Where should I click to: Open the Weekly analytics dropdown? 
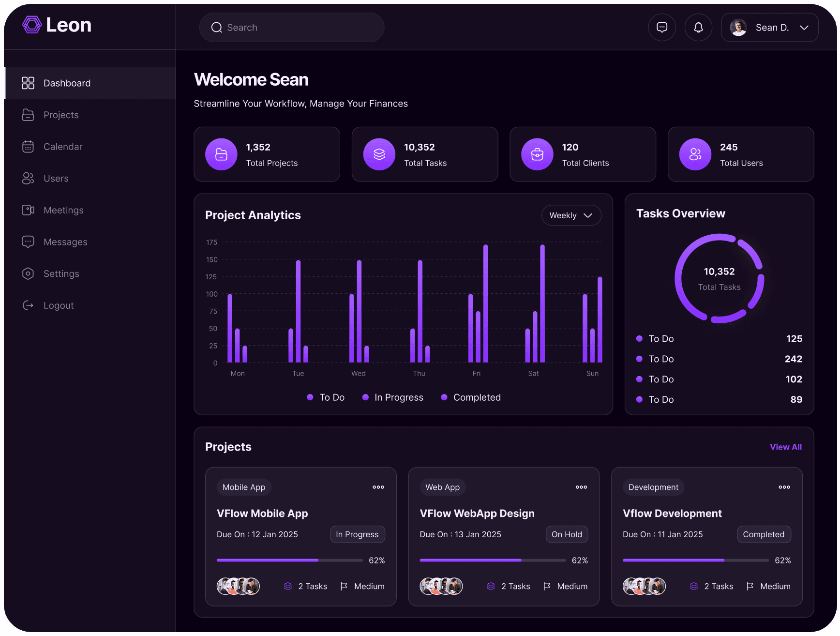click(571, 215)
